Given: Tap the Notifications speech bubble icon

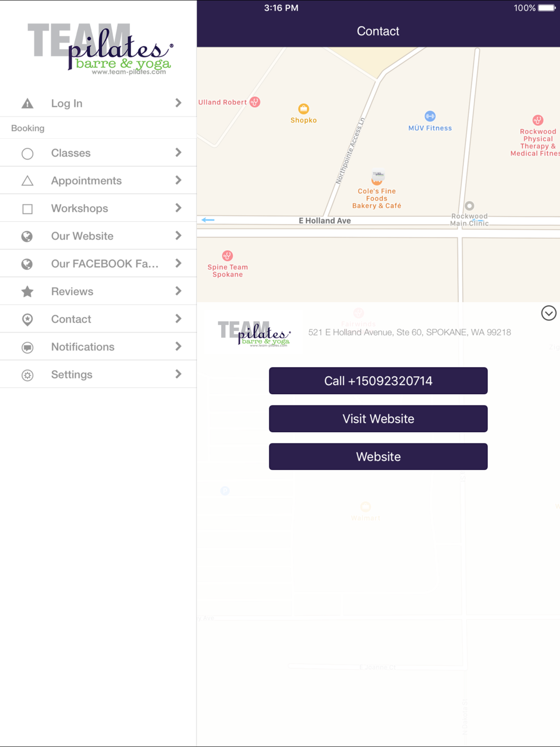Looking at the screenshot, I should [x=27, y=347].
